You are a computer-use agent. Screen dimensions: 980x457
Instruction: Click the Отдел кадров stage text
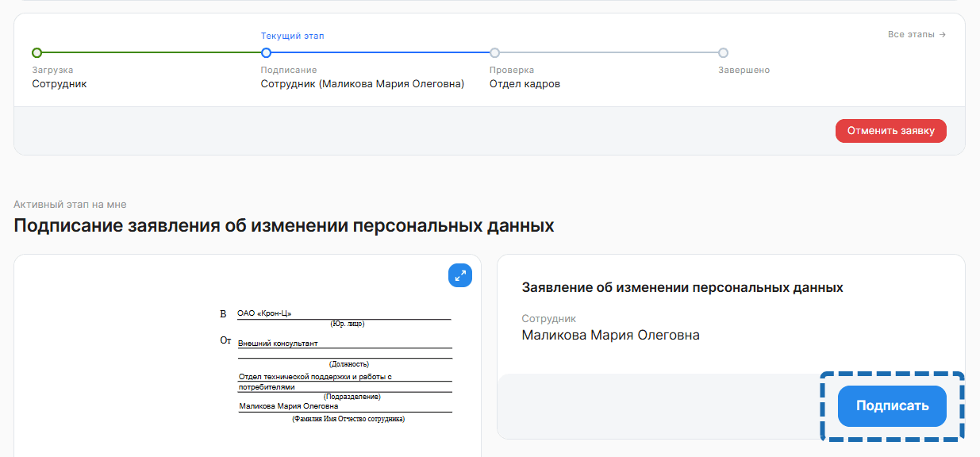(525, 83)
